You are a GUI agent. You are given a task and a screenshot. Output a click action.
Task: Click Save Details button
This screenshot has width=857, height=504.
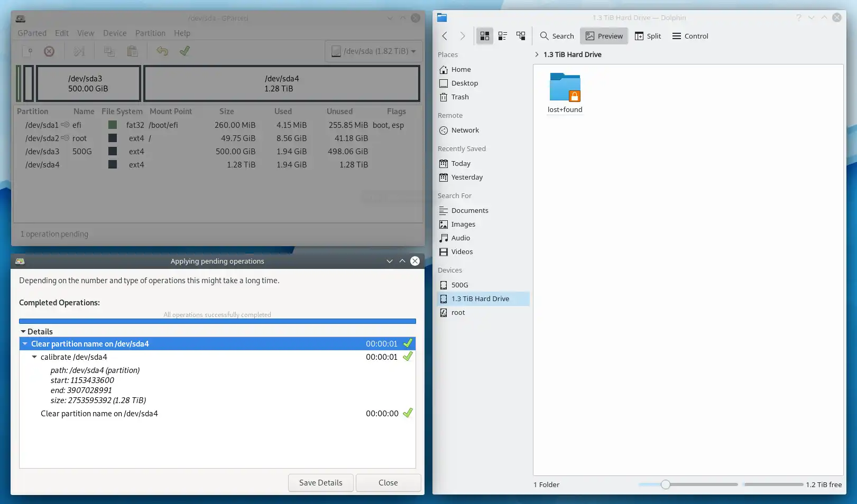[x=320, y=483]
